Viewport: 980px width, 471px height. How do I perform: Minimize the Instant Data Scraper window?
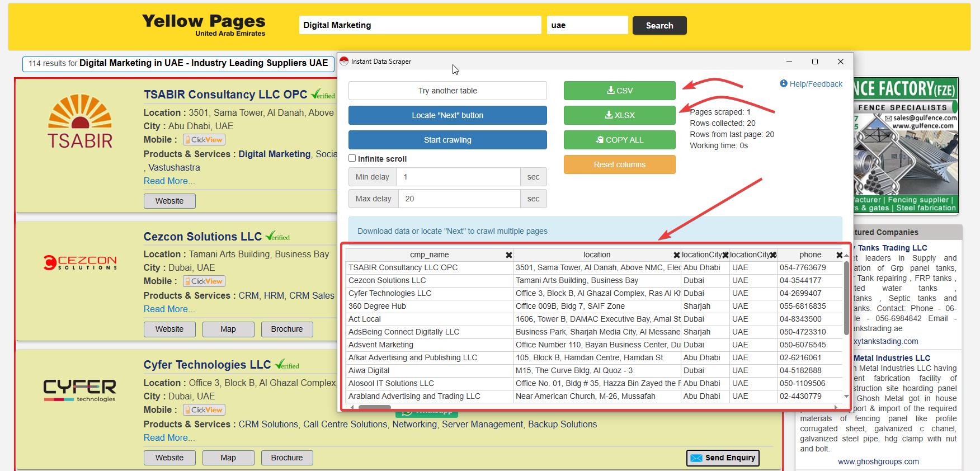tap(789, 62)
